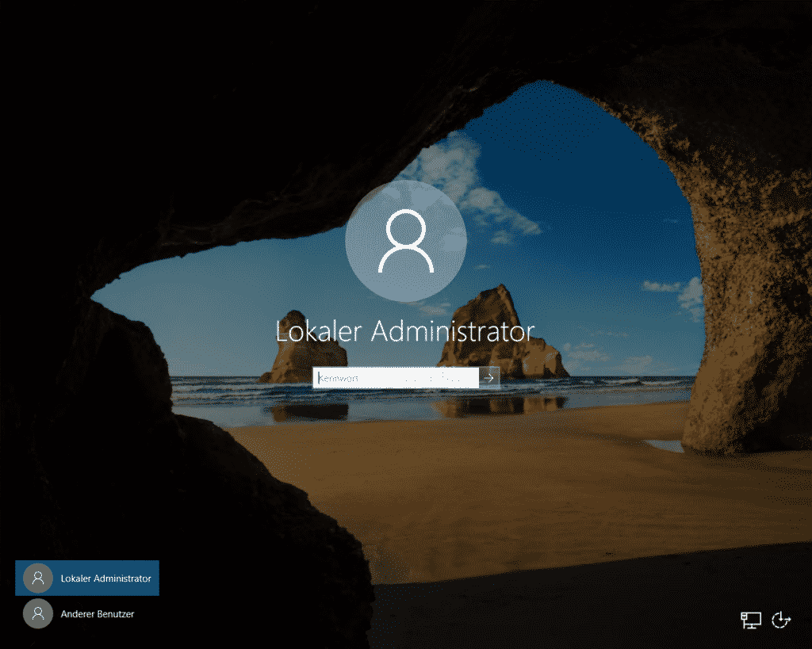The width and height of the screenshot is (812, 649).
Task: Select the small avatar beside Anderer Benutzer
Action: coord(37,613)
